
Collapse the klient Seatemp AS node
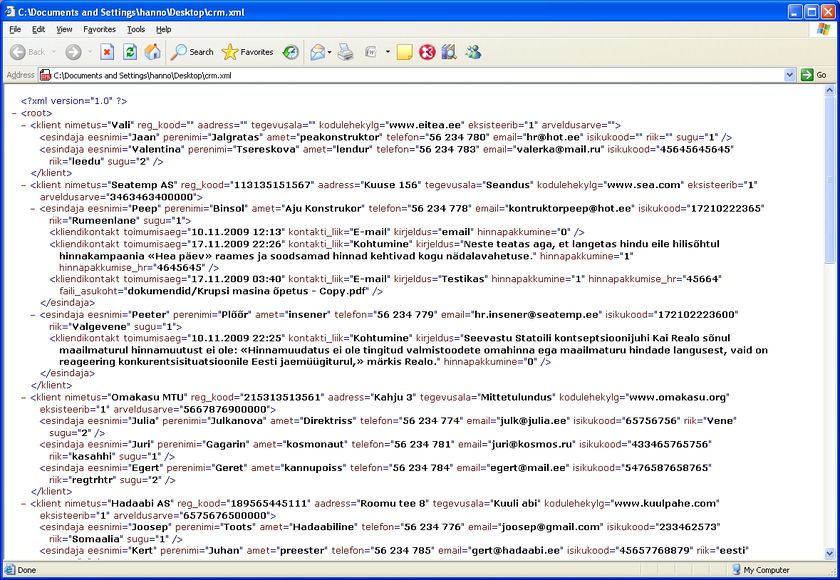coord(24,185)
